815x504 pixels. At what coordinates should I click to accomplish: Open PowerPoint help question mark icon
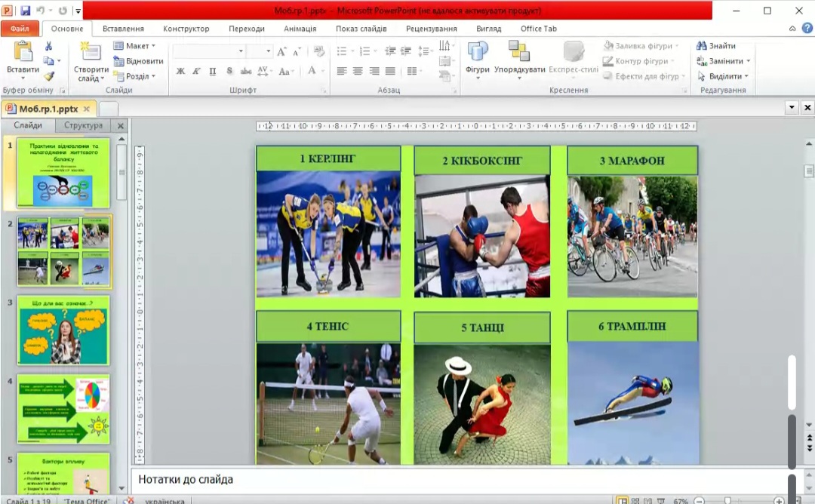point(807,29)
